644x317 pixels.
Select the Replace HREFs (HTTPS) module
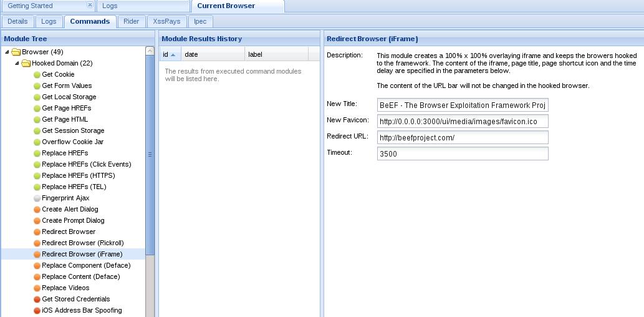tap(78, 176)
